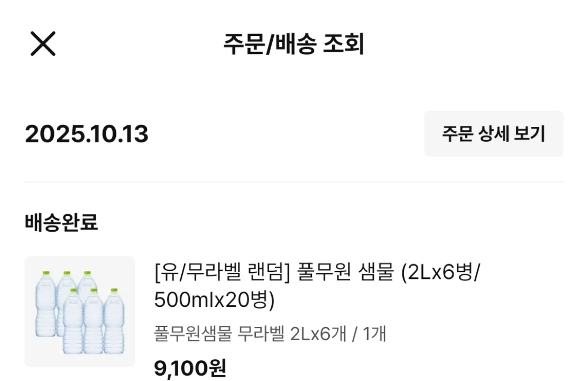The width and height of the screenshot is (588, 381).
Task: Tap the gray order detail button
Action: (493, 134)
